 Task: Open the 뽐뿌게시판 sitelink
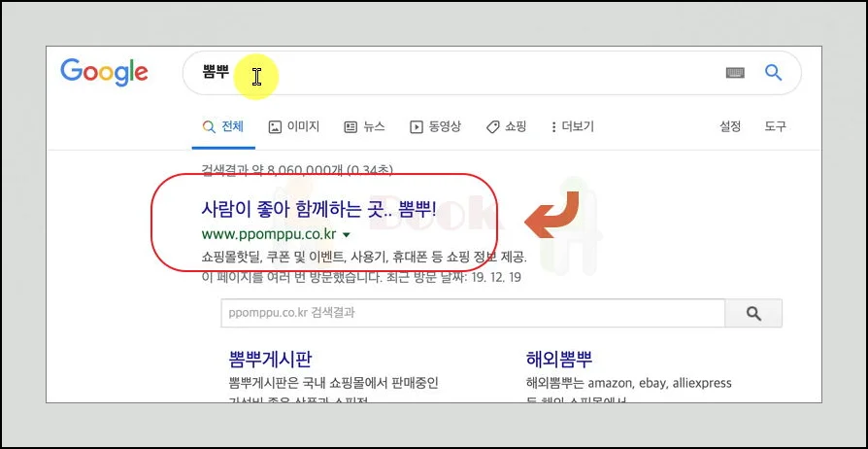click(270, 360)
